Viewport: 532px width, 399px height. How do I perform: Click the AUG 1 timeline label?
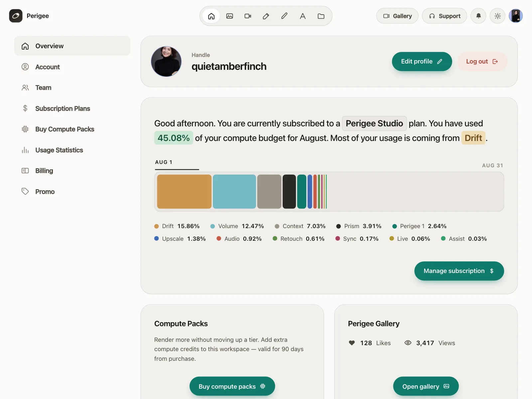point(164,162)
